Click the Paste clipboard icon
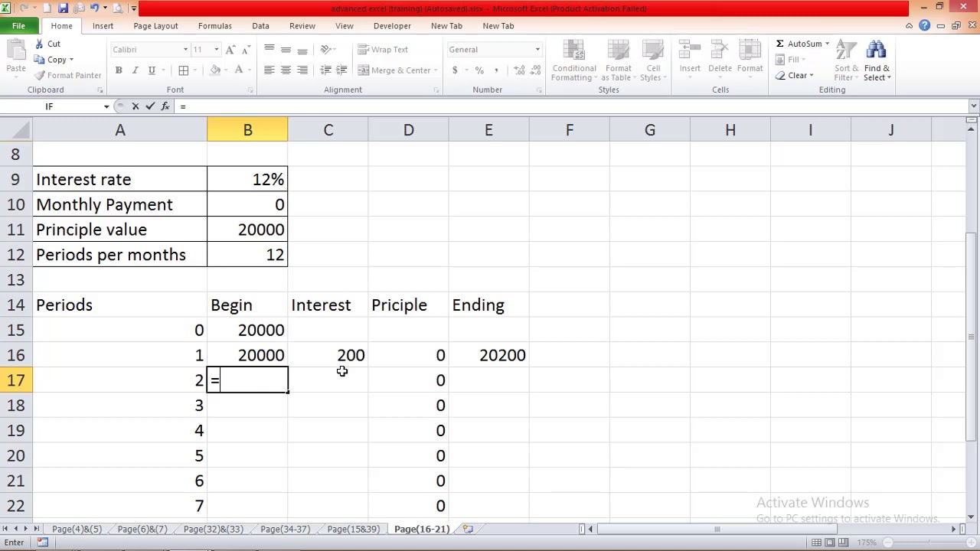 click(16, 51)
